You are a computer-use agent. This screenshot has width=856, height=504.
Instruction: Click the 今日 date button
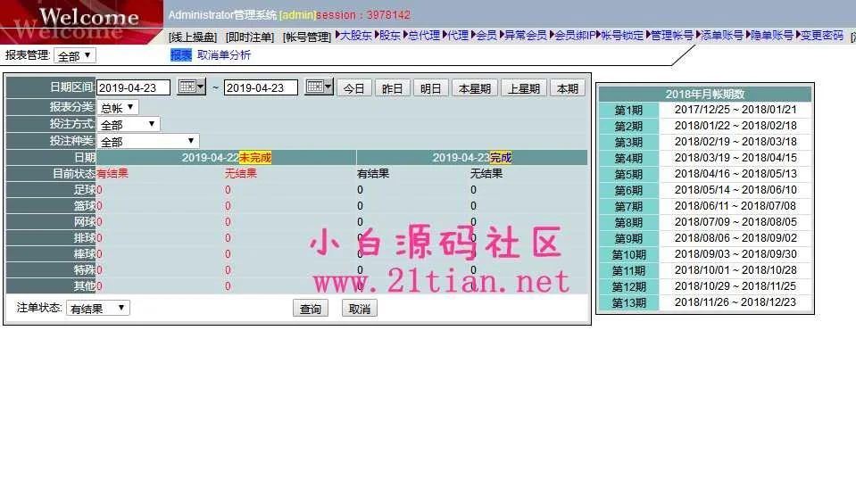(x=354, y=88)
